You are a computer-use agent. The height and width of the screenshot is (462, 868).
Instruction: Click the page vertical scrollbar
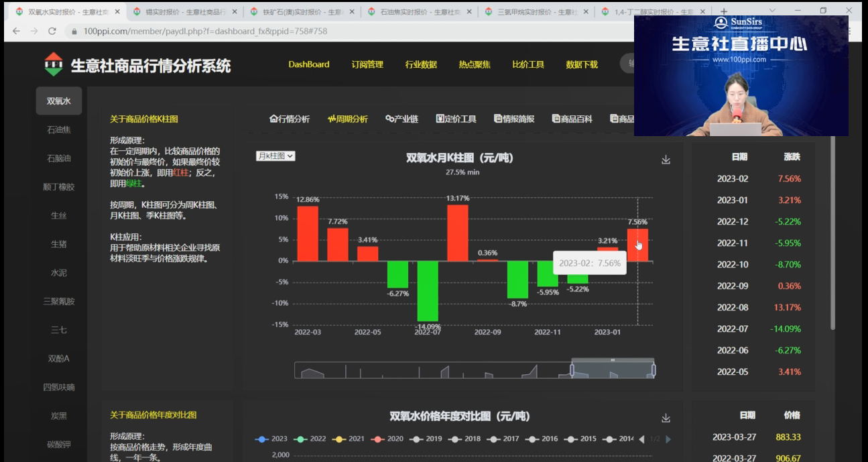[833, 231]
